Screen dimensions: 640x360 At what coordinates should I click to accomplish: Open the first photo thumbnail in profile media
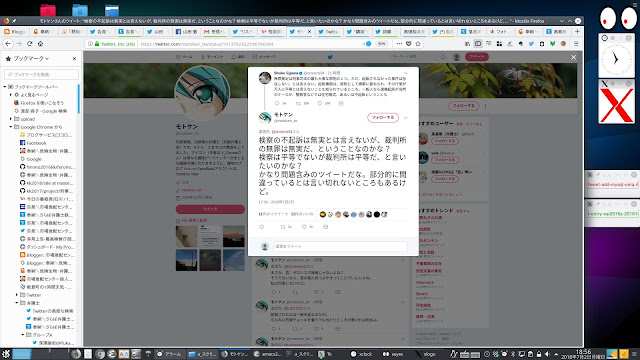186,236
